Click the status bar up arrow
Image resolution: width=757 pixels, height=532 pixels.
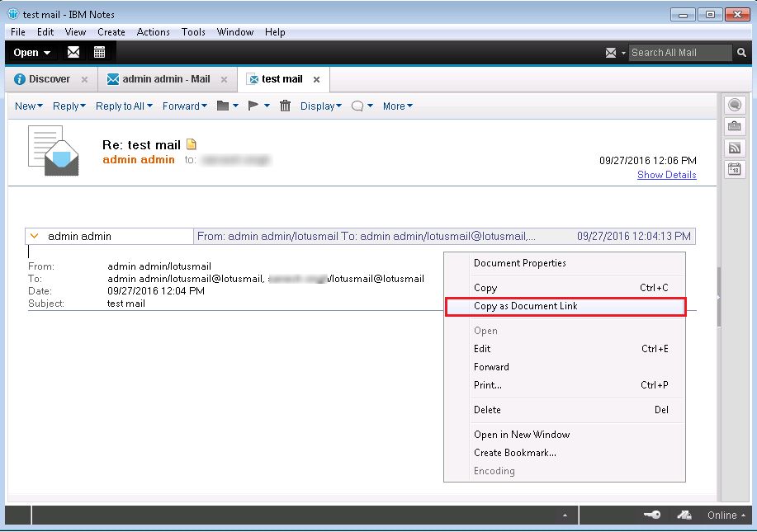click(565, 516)
